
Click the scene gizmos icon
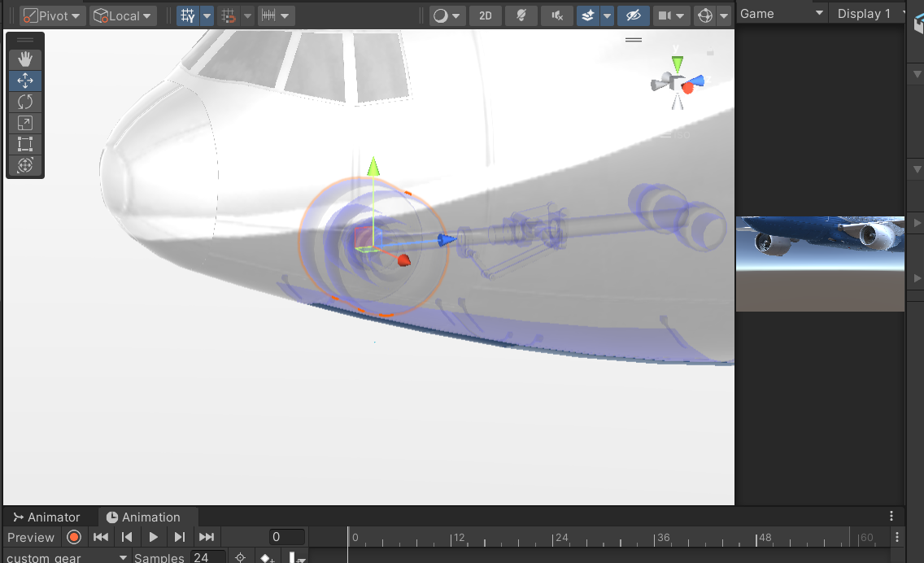click(704, 15)
